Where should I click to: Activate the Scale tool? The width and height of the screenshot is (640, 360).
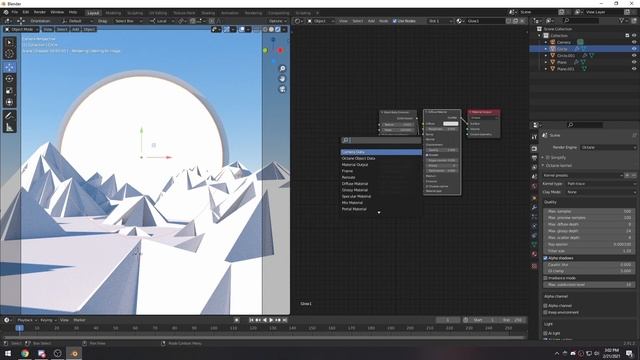(10, 91)
